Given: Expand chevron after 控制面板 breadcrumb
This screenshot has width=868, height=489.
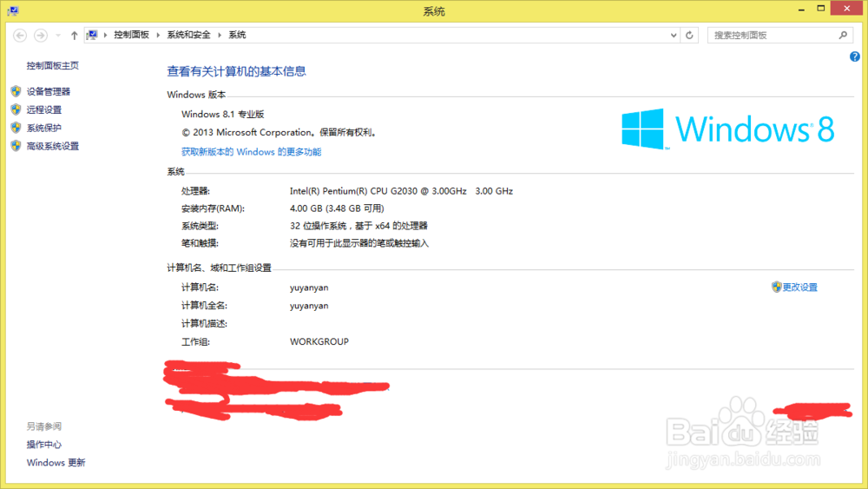Looking at the screenshot, I should 158,35.
